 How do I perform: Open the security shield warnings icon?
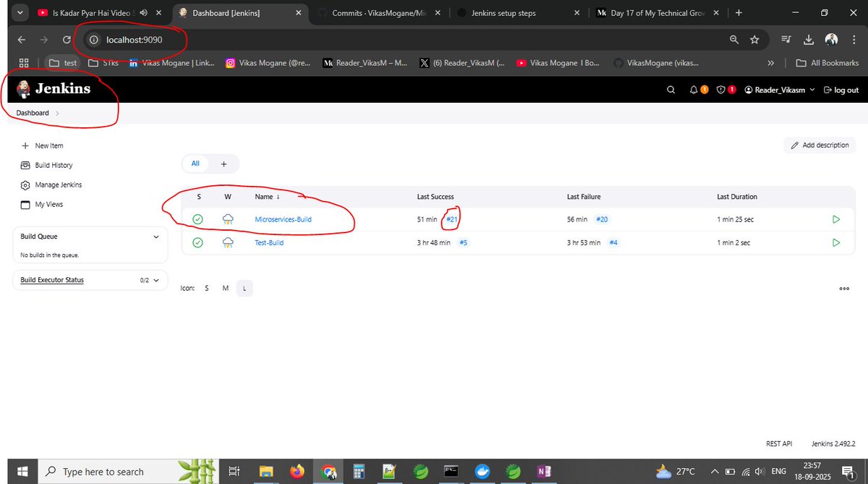pos(721,90)
